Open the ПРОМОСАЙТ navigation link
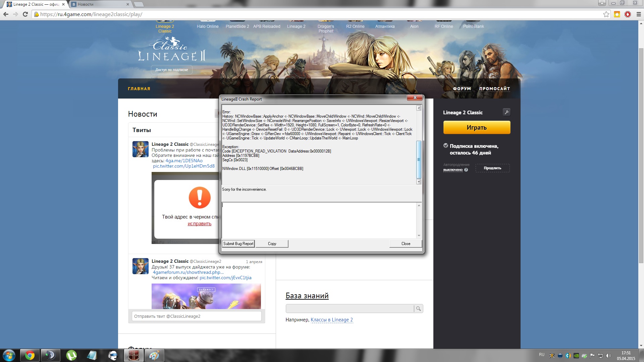The height and width of the screenshot is (362, 644). 494,89
